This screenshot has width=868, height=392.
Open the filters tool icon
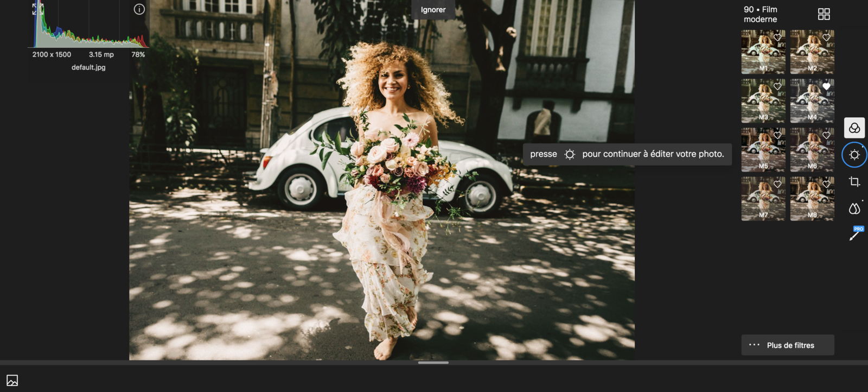coord(854,128)
